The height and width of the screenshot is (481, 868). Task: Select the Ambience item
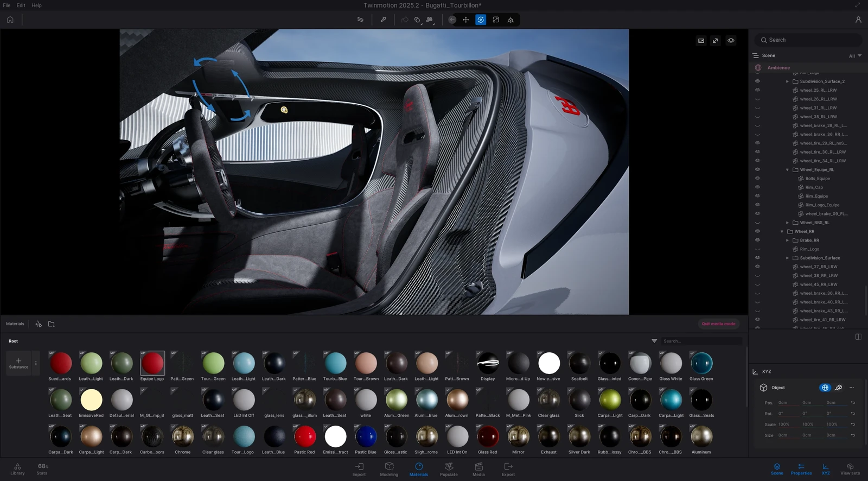click(778, 68)
